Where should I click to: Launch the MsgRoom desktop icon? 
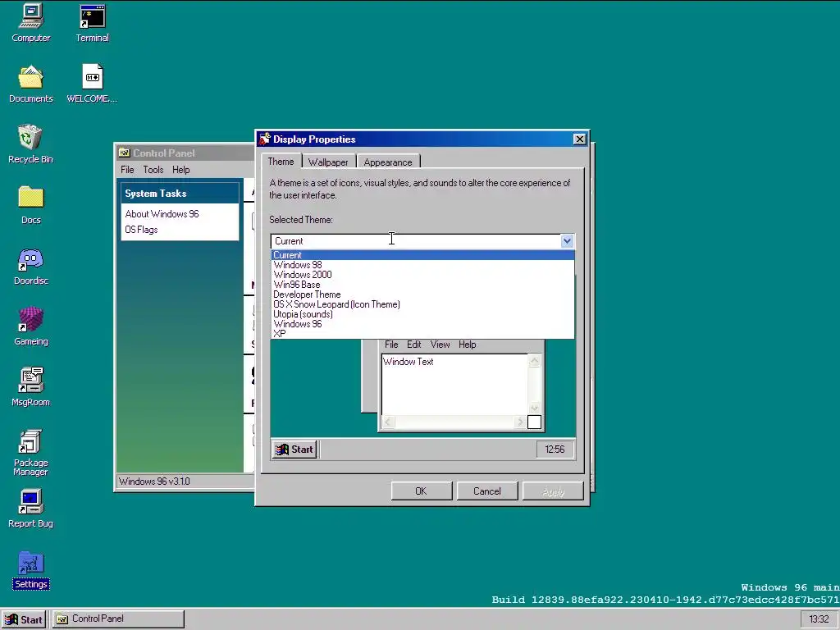coord(30,387)
